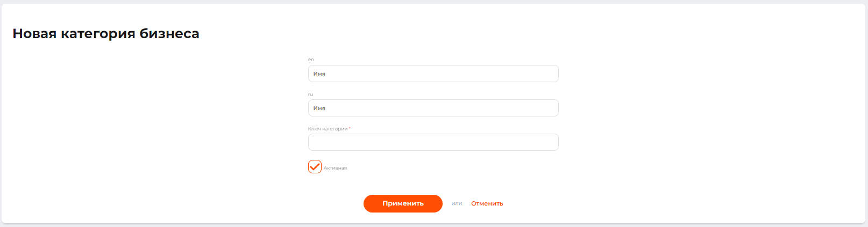This screenshot has height=227, width=868.
Task: Click the orange checkmark icon
Action: 315,166
